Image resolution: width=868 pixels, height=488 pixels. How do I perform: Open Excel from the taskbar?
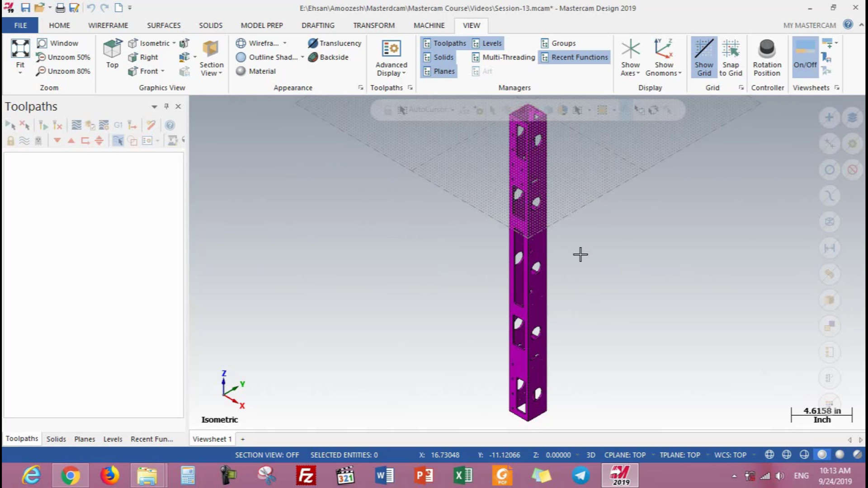click(x=462, y=475)
